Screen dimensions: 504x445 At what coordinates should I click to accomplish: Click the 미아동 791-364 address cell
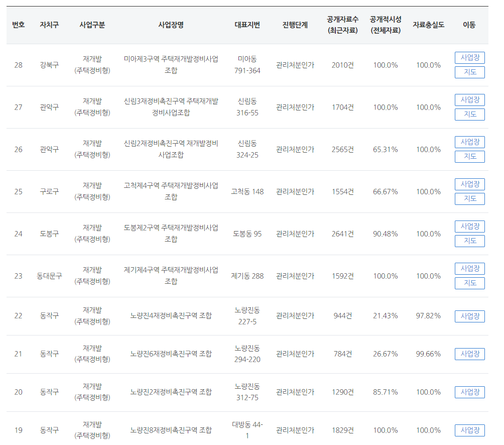coord(247,65)
